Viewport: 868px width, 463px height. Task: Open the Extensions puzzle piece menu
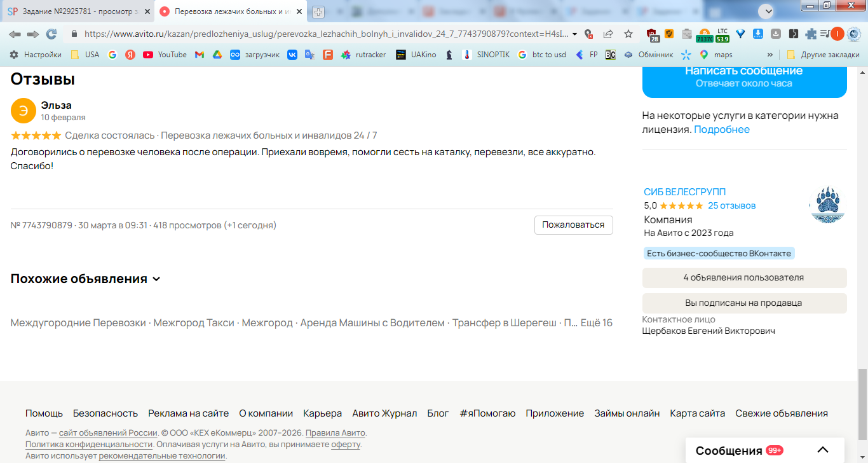click(811, 34)
